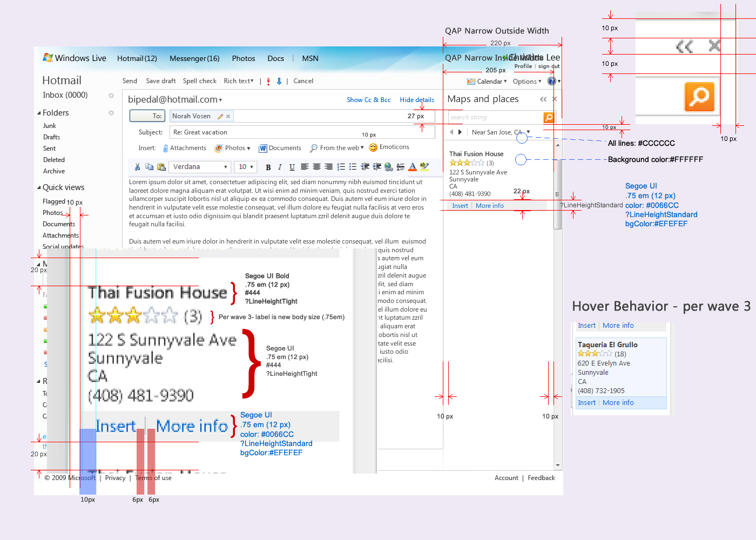Click Show Cc & Bcc link
The height and width of the screenshot is (540, 756).
tap(369, 100)
